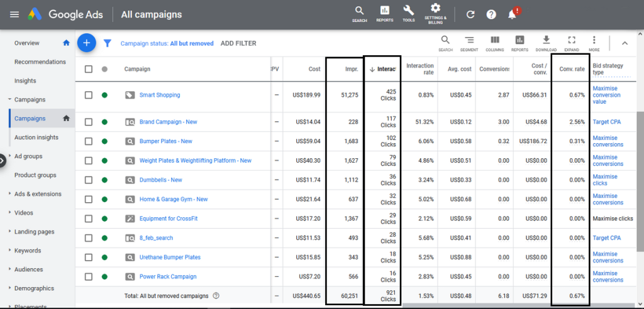644x309 pixels.
Task: Open the Brand Campaign - New link
Action: pyautogui.click(x=168, y=122)
